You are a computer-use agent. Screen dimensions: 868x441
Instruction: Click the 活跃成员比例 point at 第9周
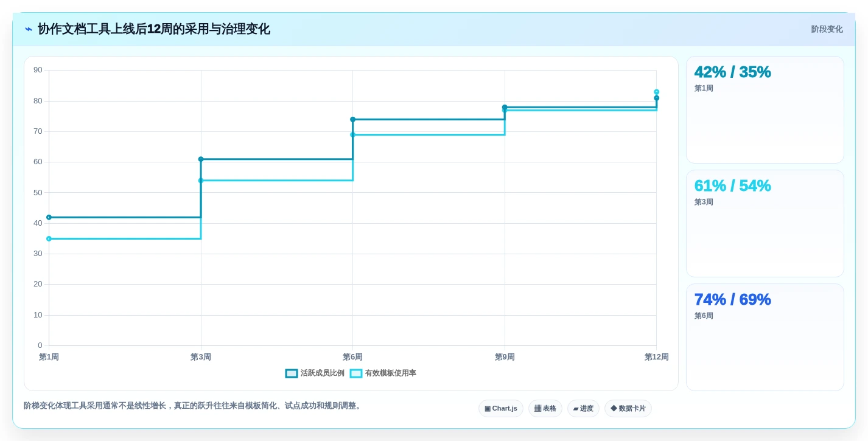pos(505,107)
